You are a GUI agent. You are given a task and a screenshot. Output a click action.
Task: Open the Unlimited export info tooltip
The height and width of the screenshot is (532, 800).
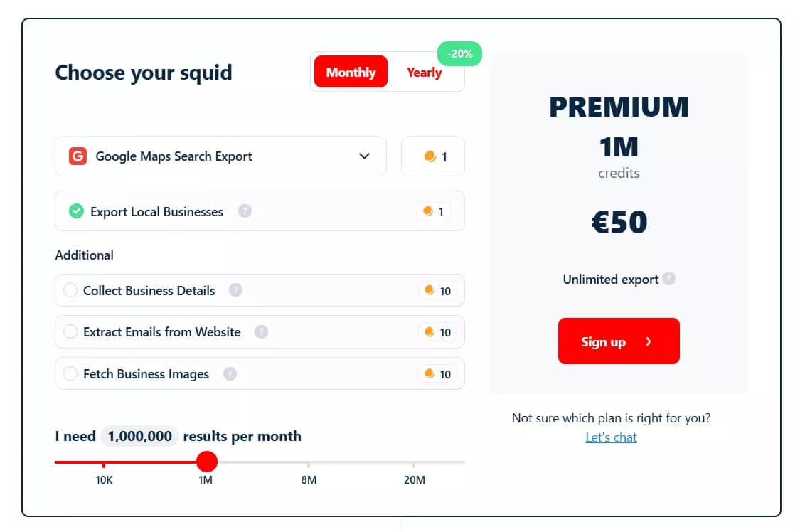pyautogui.click(x=668, y=279)
